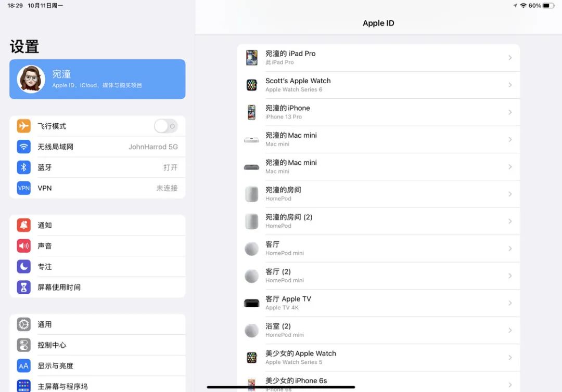562x392 pixels.
Task: Open the 宛潼 Apple ID account card
Action: point(97,79)
